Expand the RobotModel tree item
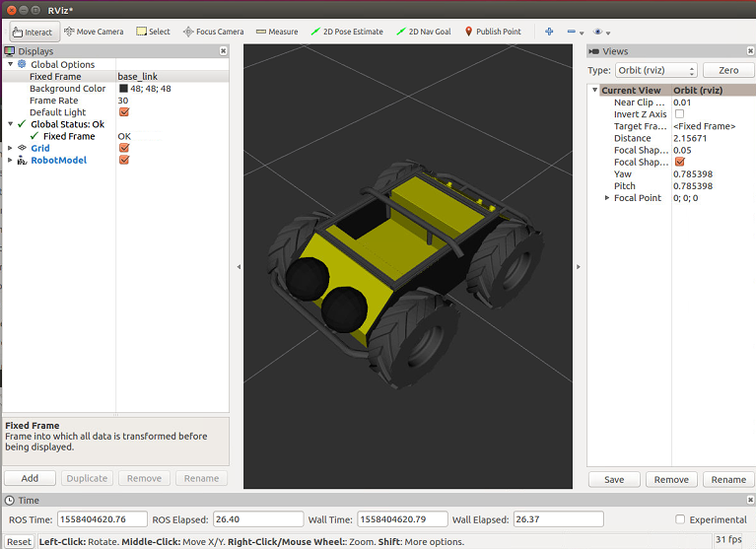This screenshot has height=549, width=756. pos(11,160)
